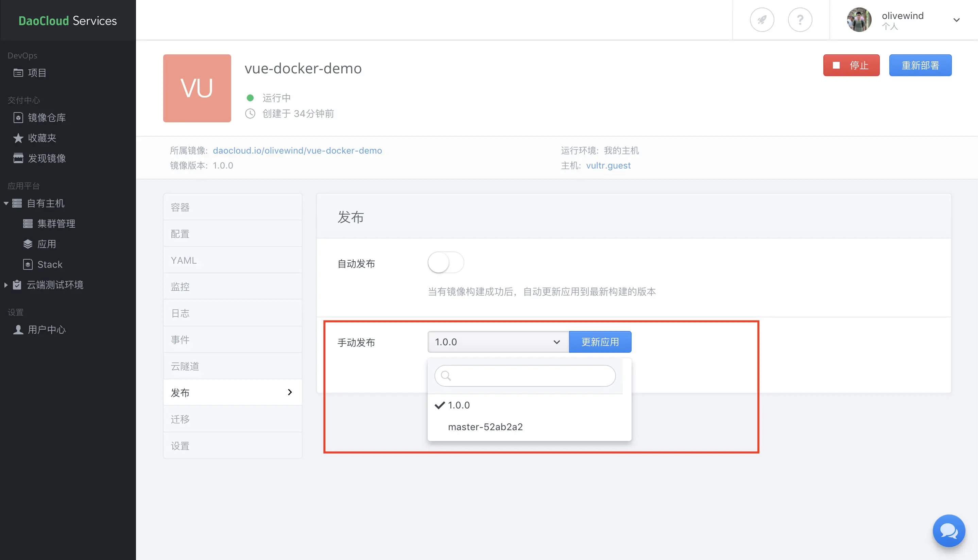Click the 发布 tab chevron arrow
The image size is (978, 560).
(290, 392)
